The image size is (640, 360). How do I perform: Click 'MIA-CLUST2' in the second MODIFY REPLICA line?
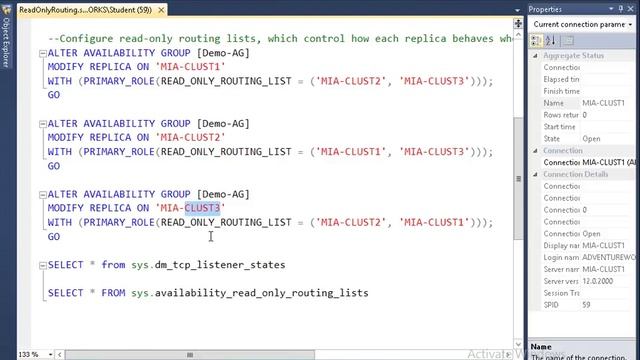pyautogui.click(x=191, y=138)
